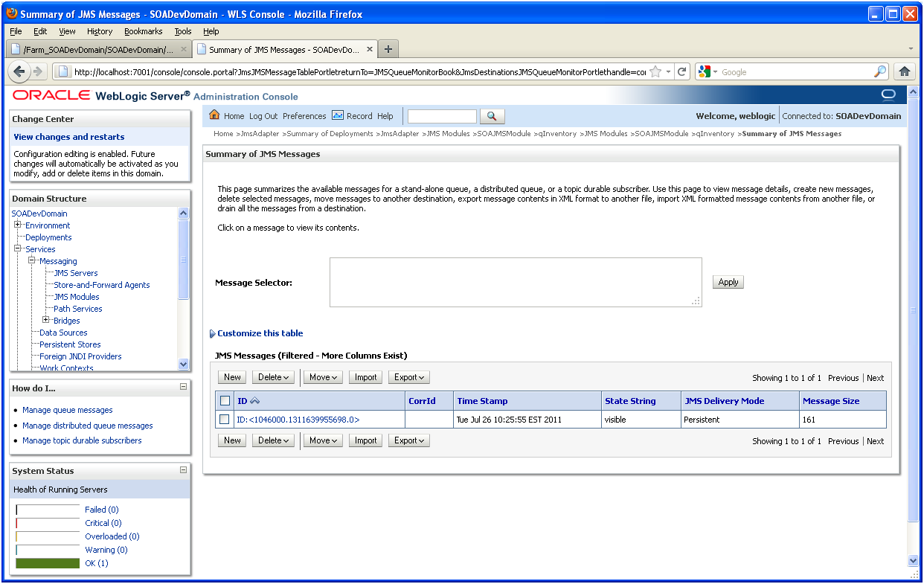Collapse the System Status panel with its minus toggle
The height and width of the screenshot is (584, 924).
pyautogui.click(x=185, y=470)
